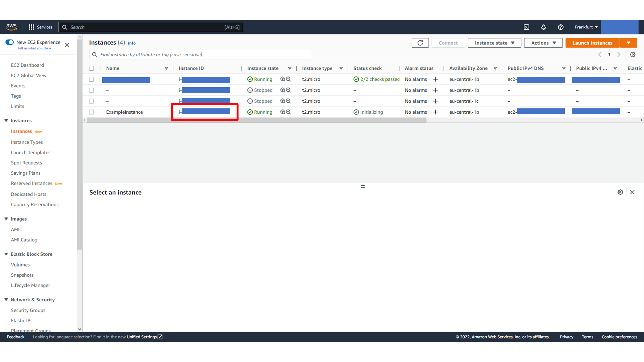Collapse the Images sidebar section

coord(6,219)
